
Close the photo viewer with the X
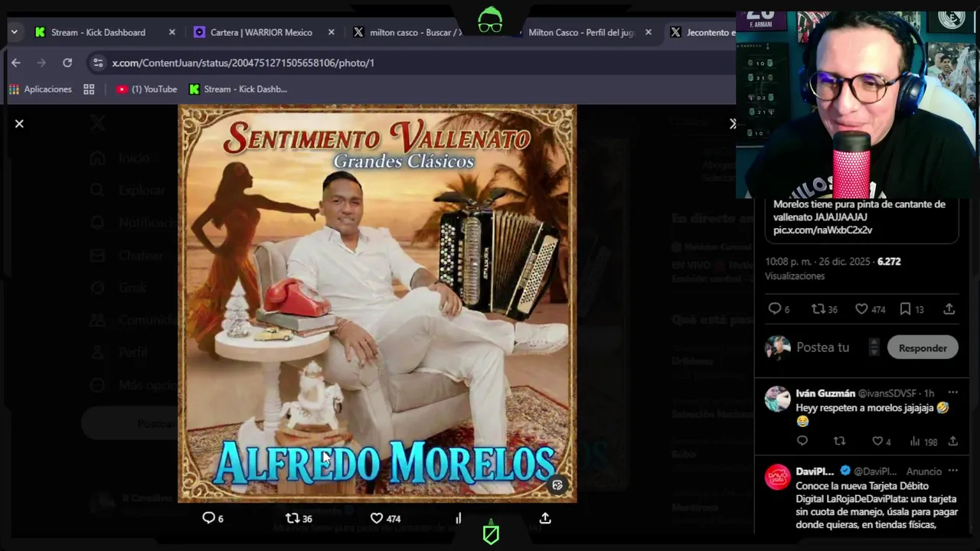click(x=19, y=123)
